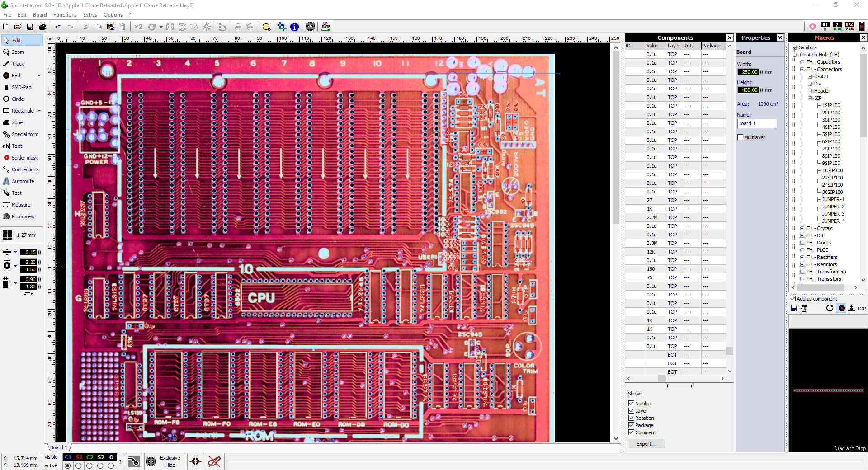Viewport: 868px width, 470px height.
Task: Uncheck the Comment show option
Action: pyautogui.click(x=631, y=432)
